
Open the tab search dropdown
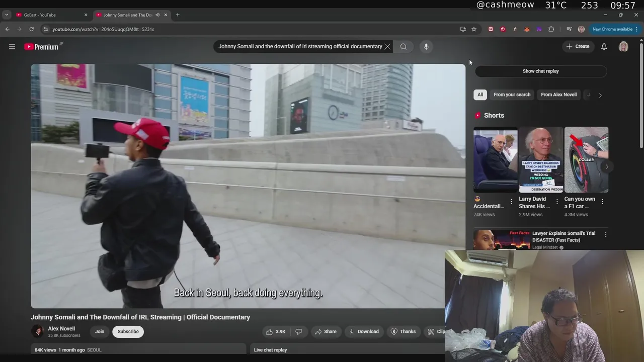pyautogui.click(x=7, y=15)
